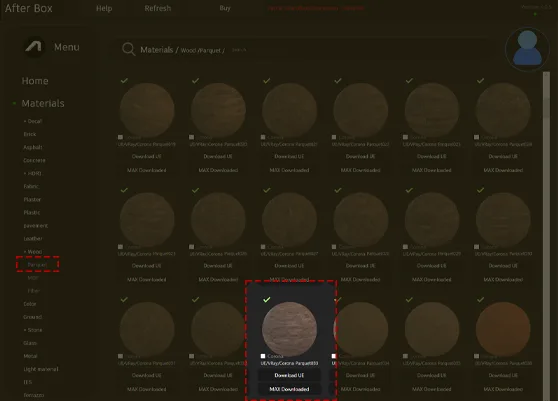Open the Buy menu item
Screen dimensions: 558x401
coord(225,8)
